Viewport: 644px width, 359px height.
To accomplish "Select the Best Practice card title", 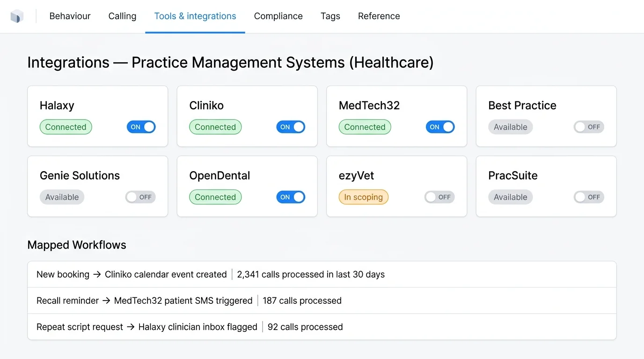I will tap(522, 106).
